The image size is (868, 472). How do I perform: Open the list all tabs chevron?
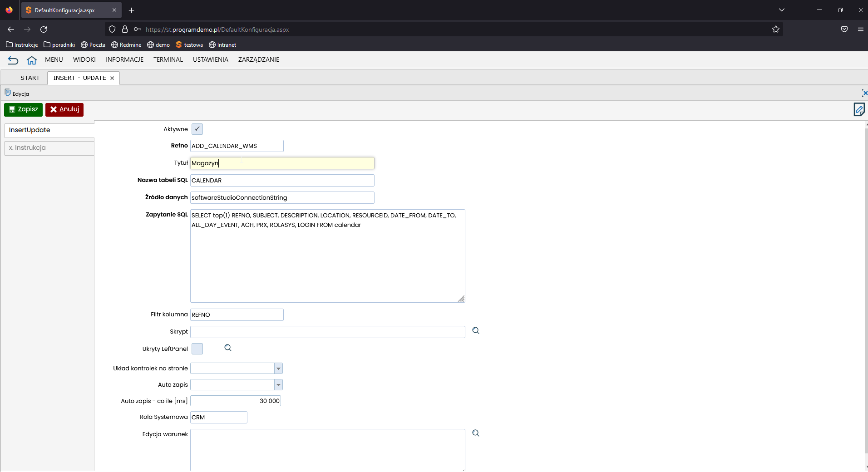coord(782,10)
